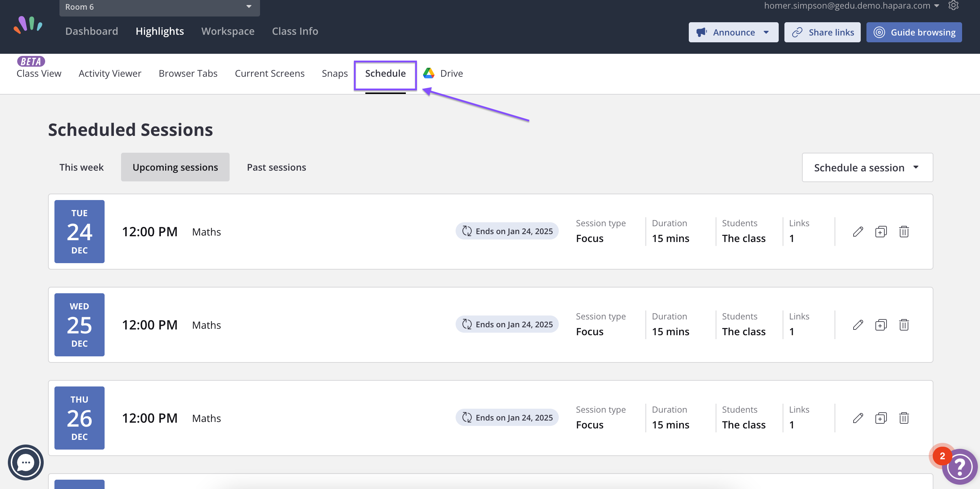980x489 pixels.
Task: Edit the Thu 26 Dec session
Action: point(858,418)
